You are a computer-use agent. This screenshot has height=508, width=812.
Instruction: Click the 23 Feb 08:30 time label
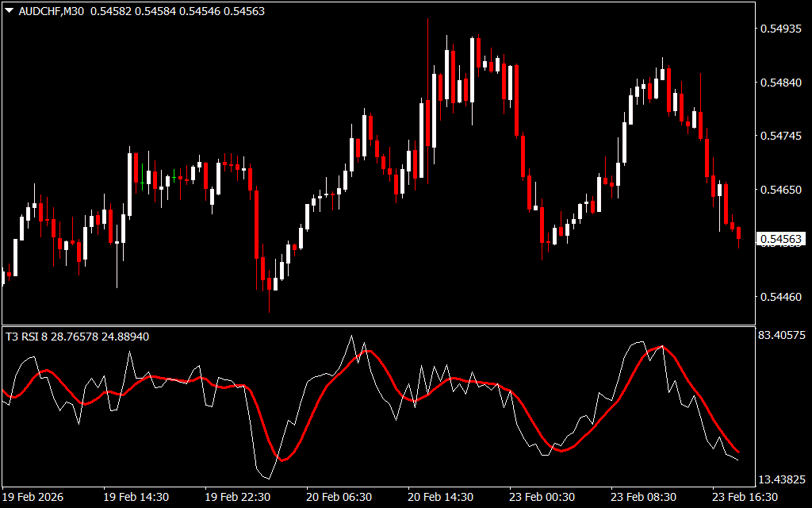pos(644,497)
